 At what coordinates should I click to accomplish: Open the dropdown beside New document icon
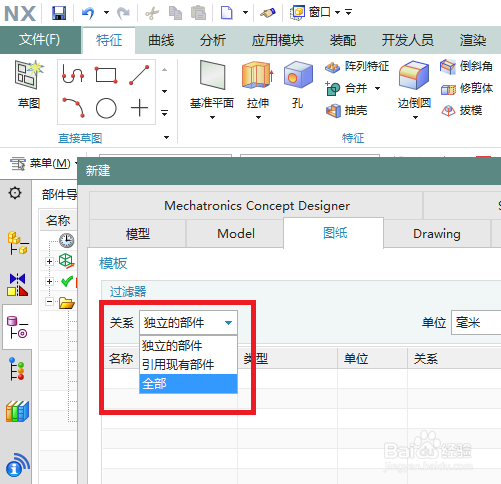[x=246, y=13]
